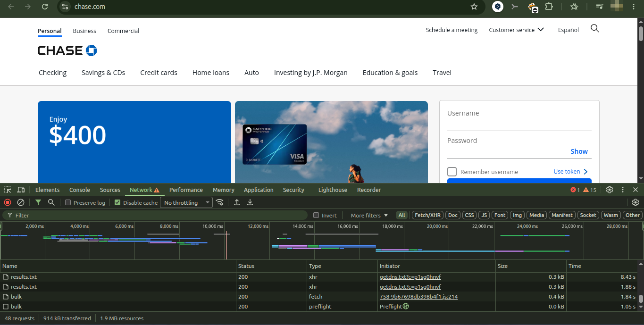The width and height of the screenshot is (644, 325).
Task: Enable the Preserve log checkbox
Action: [x=68, y=202]
